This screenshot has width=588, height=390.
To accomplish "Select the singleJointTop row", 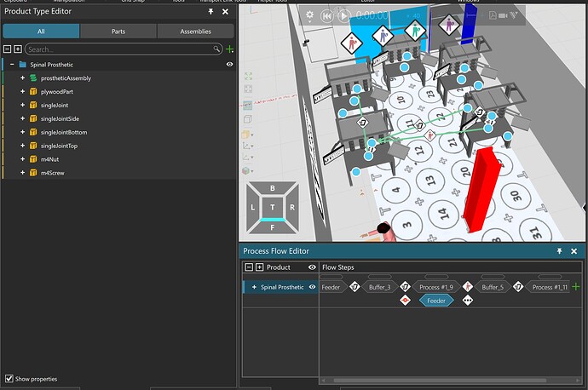I will 118,146.
